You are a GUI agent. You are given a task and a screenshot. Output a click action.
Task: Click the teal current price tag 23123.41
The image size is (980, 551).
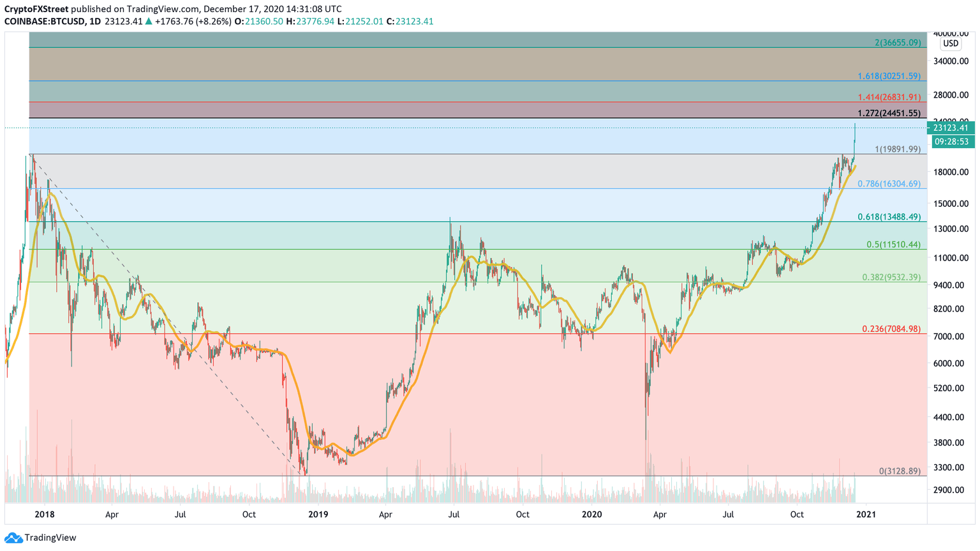[x=951, y=128]
